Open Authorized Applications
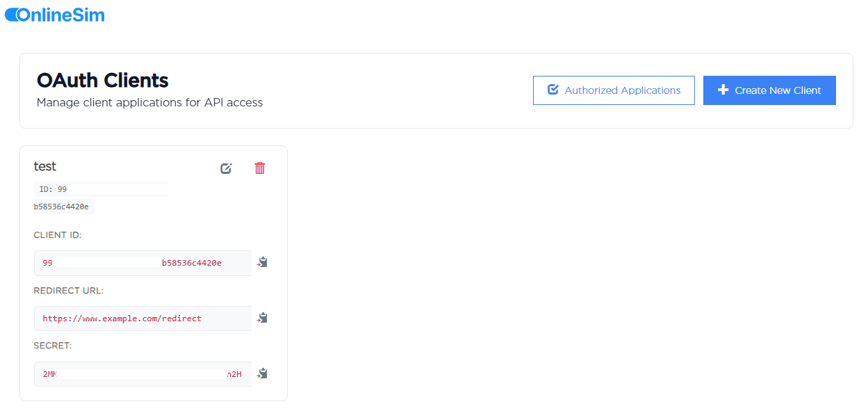The width and height of the screenshot is (868, 420). click(x=614, y=90)
